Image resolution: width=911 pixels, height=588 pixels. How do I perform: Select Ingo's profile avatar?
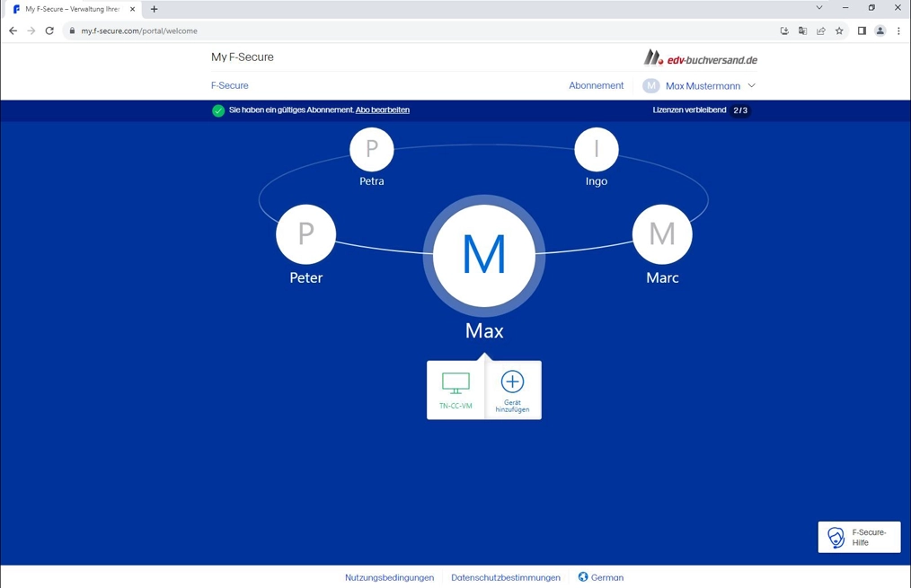[x=596, y=149]
